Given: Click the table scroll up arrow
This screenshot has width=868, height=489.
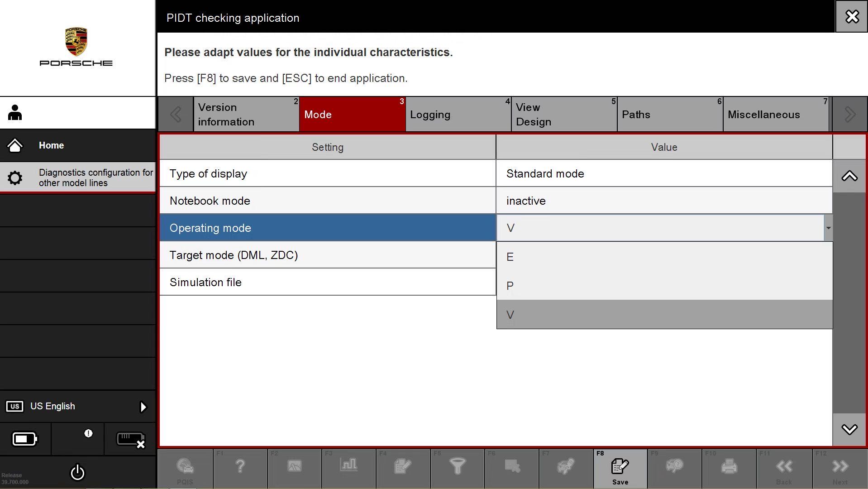Looking at the screenshot, I should pos(849,176).
